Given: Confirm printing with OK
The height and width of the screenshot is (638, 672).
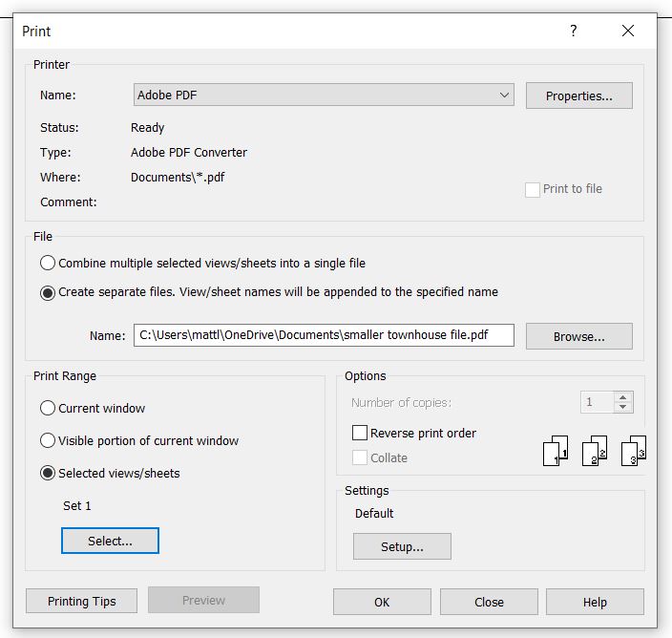Looking at the screenshot, I should click(382, 602).
